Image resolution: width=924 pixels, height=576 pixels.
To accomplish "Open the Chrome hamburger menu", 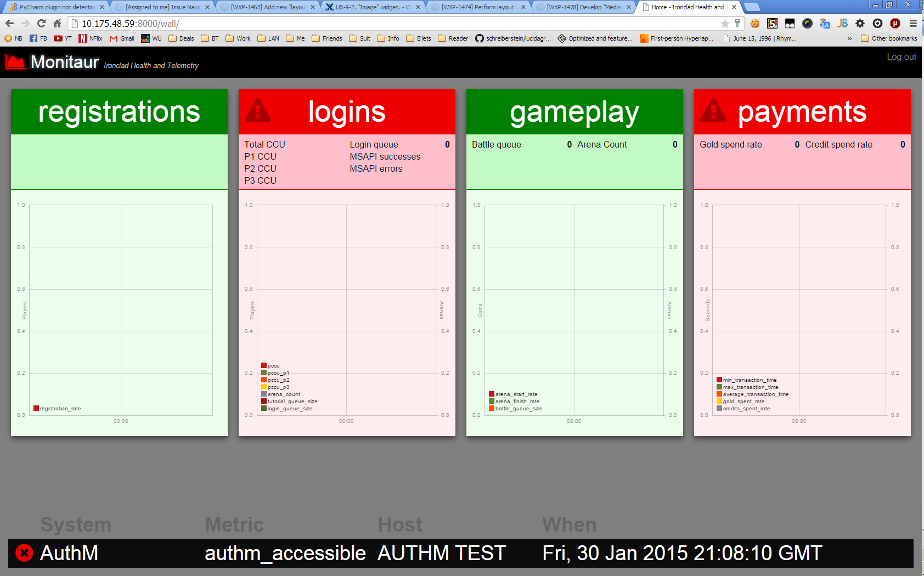I will pyautogui.click(x=913, y=24).
